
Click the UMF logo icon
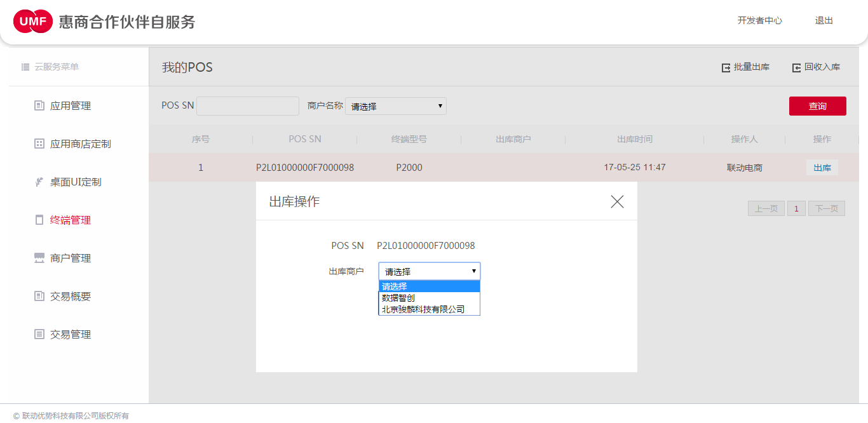tap(32, 22)
